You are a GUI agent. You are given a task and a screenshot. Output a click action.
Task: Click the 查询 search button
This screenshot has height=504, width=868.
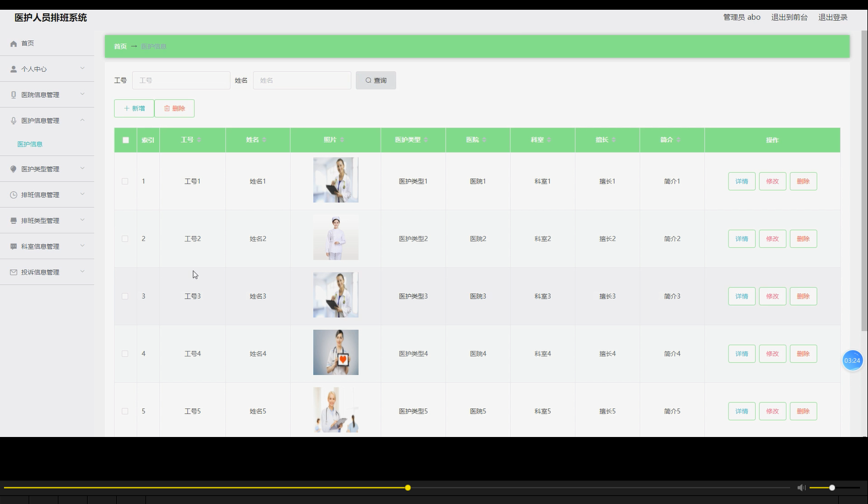[x=376, y=80]
